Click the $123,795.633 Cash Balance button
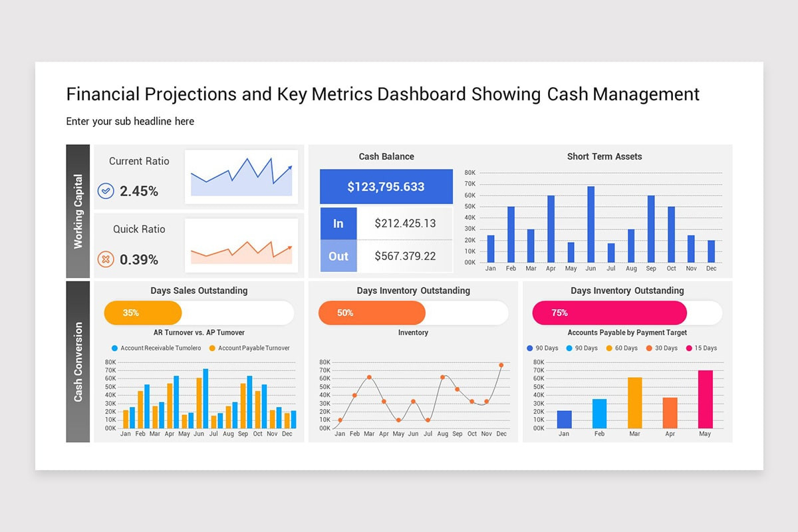This screenshot has width=798, height=532. pyautogui.click(x=386, y=186)
